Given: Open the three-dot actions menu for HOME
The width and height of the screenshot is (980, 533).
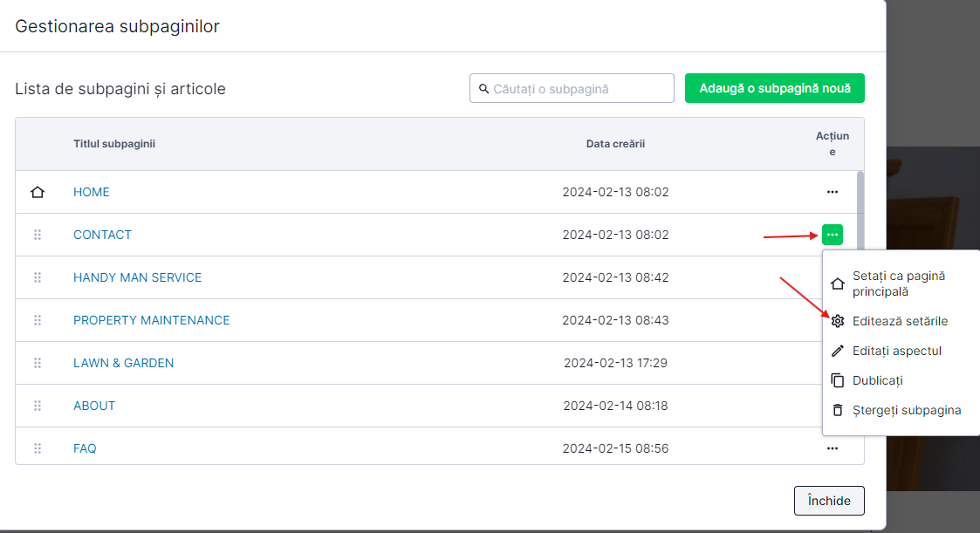Looking at the screenshot, I should point(832,192).
